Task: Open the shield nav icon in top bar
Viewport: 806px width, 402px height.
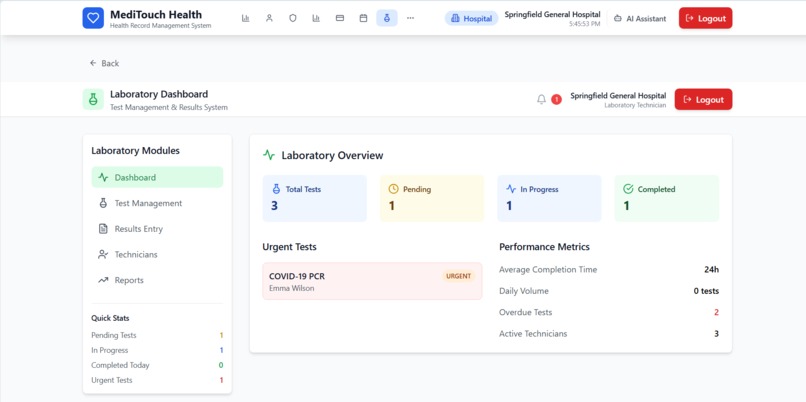Action: click(292, 18)
